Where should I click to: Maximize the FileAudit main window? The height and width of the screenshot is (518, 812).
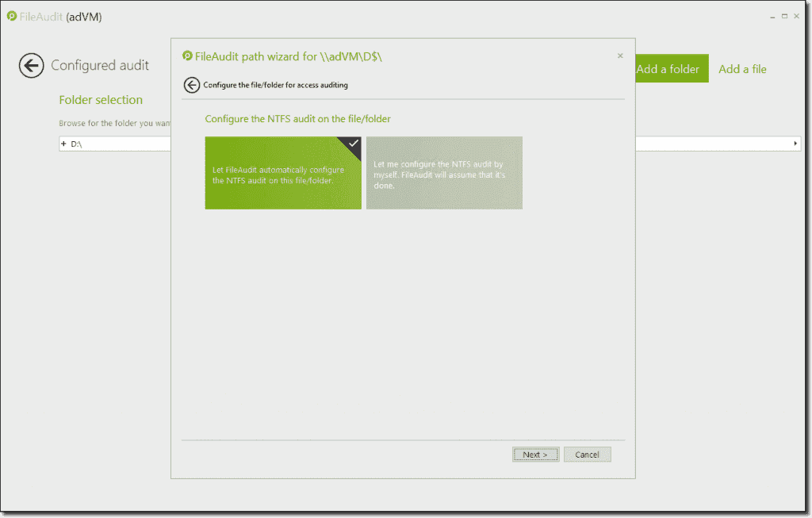[x=784, y=17]
